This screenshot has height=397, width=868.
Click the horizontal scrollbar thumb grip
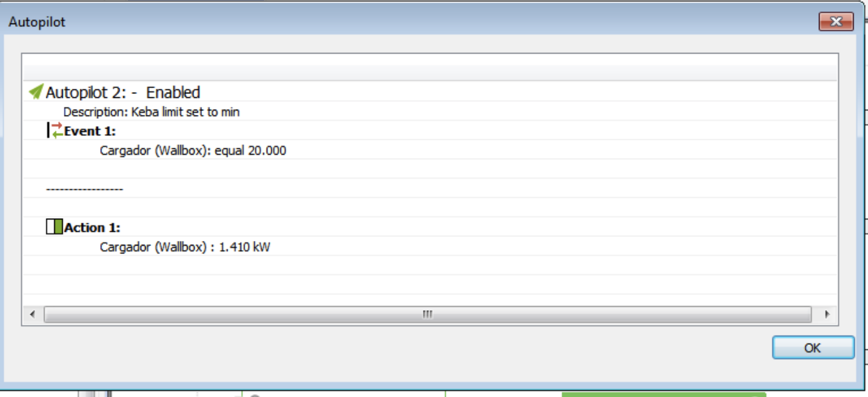tap(427, 314)
